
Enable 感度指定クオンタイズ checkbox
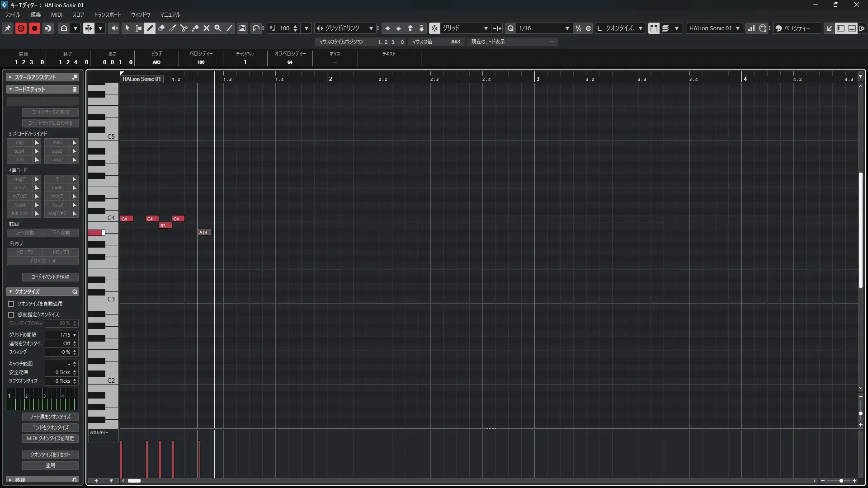tap(11, 314)
